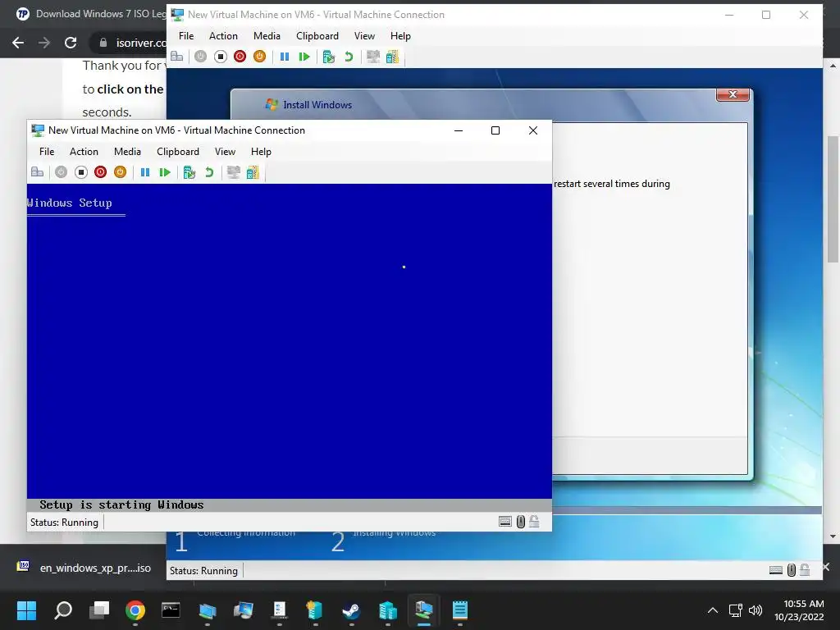
Task: Click green Reset icon in front VM window
Action: [x=164, y=172]
